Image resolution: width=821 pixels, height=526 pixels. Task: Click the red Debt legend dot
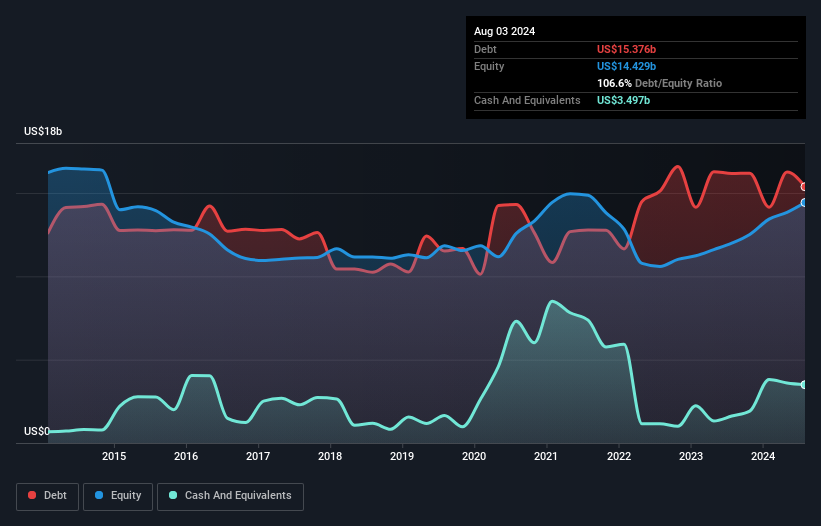coord(32,495)
